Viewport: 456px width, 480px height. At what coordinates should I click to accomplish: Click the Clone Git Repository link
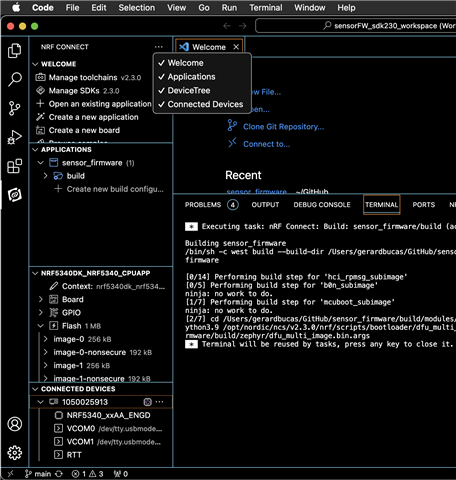283,127
